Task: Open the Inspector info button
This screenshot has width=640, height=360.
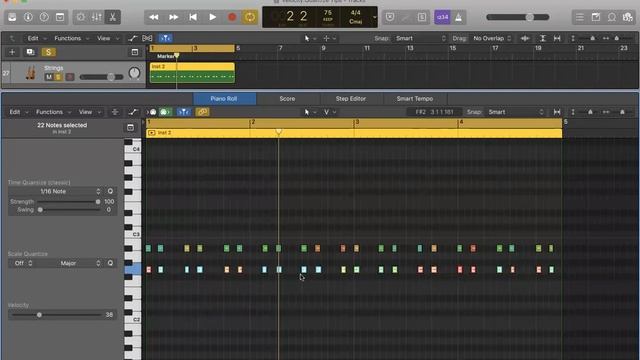Action: point(28,17)
